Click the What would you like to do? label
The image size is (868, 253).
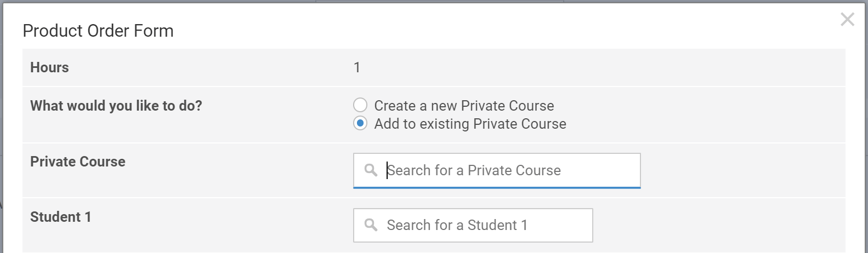[116, 106]
